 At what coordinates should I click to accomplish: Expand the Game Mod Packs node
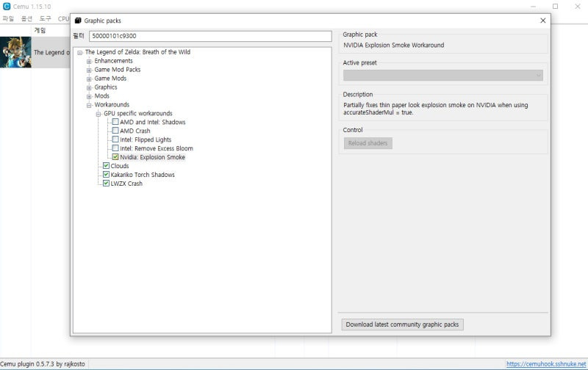pos(89,70)
